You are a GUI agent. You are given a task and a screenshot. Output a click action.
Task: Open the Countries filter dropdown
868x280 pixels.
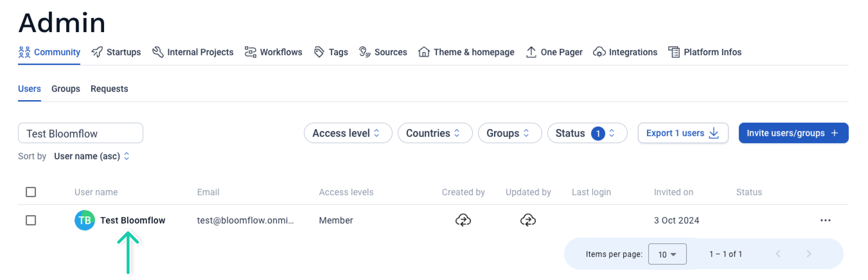pos(434,133)
